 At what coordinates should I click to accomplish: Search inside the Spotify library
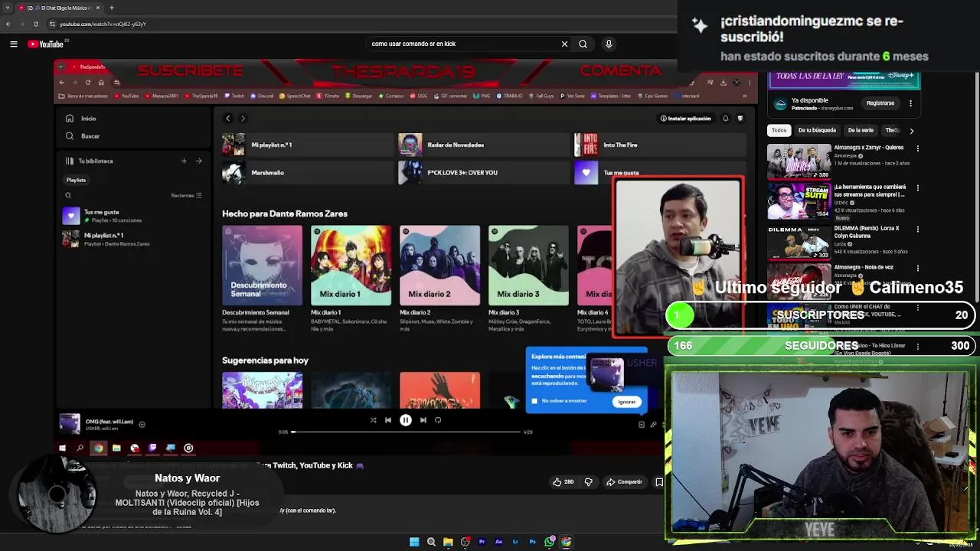68,196
